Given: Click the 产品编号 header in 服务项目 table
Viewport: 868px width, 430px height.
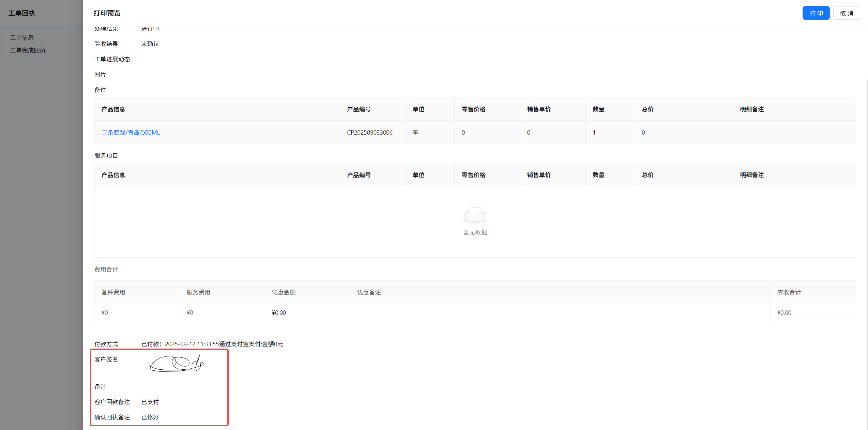Looking at the screenshot, I should (x=359, y=175).
